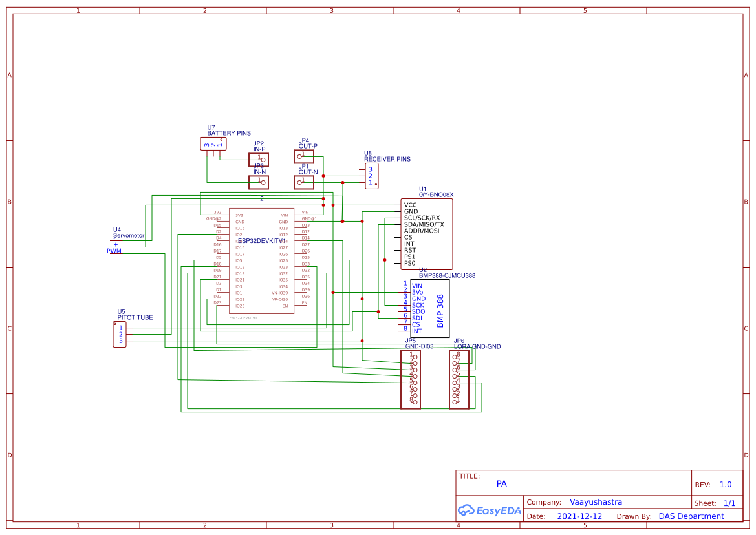This screenshot has width=756, height=535.
Task: Click the DAS Department drawn-by text
Action: pyautogui.click(x=691, y=516)
